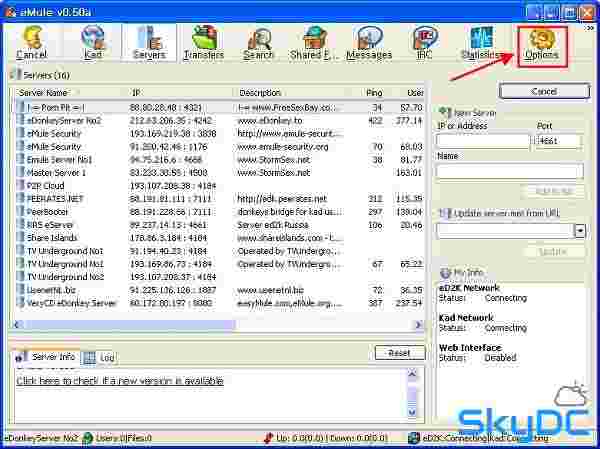This screenshot has height=449, width=600.
Task: Open the Transfers toolbar icon
Action: point(204,42)
